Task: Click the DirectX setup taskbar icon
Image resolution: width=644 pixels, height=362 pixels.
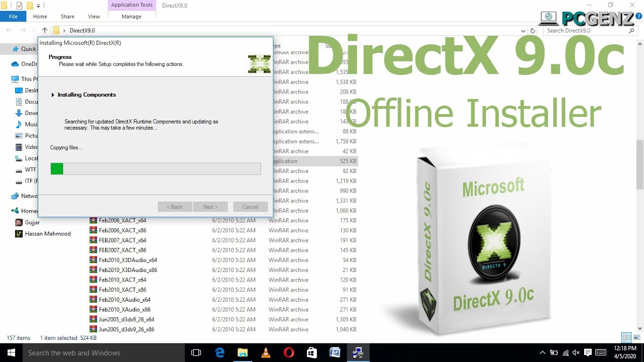Action: click(358, 353)
